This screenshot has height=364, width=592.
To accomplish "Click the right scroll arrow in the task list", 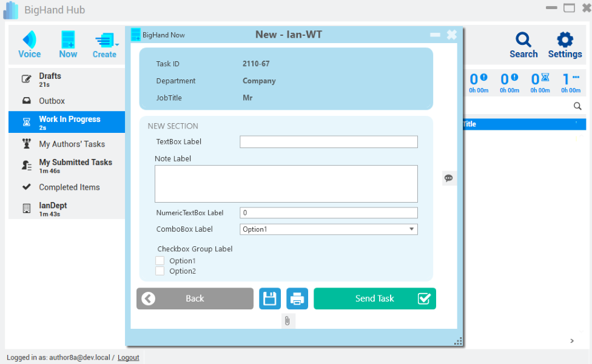I will click(x=572, y=341).
